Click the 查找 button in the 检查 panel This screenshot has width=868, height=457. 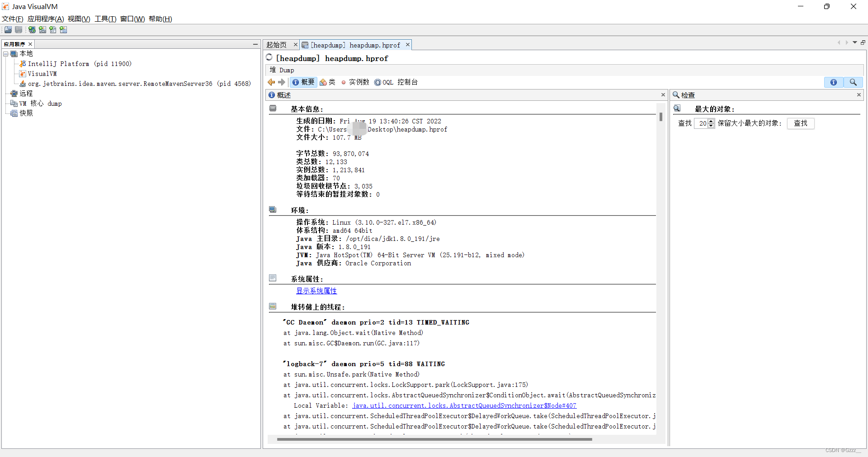(x=800, y=123)
